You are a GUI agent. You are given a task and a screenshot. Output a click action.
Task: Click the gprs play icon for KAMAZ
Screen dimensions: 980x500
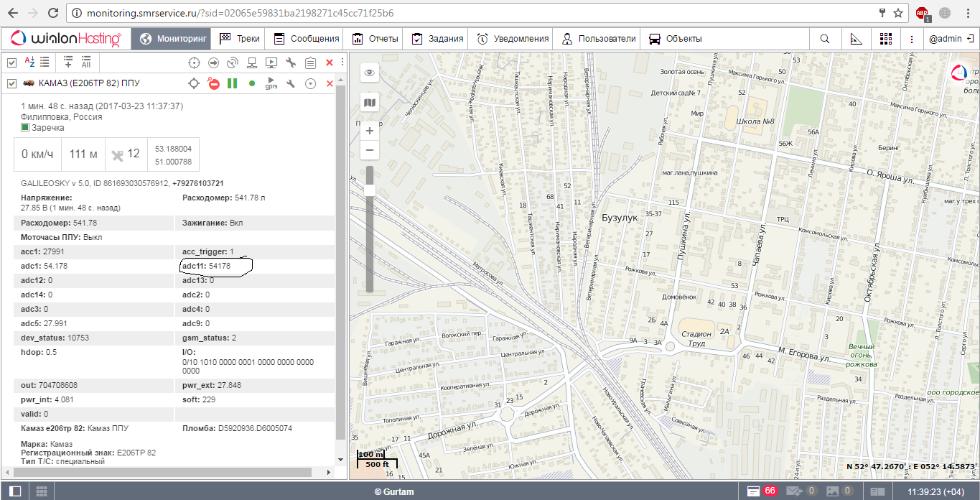271,83
